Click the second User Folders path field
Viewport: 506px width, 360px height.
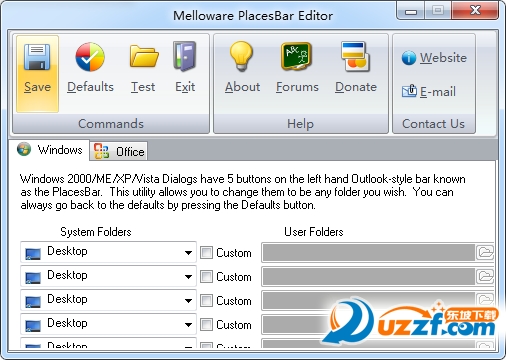[368, 276]
